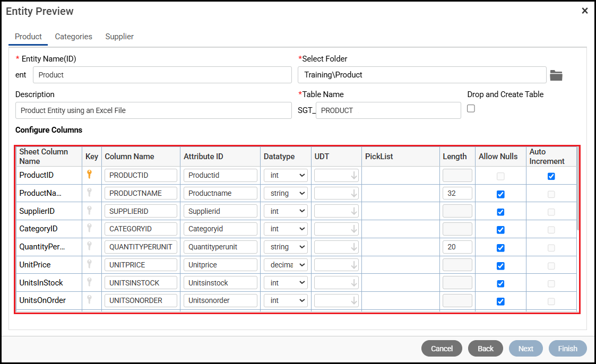
Task: Mark QuantityPerUnit row as key
Action: pyautogui.click(x=89, y=246)
